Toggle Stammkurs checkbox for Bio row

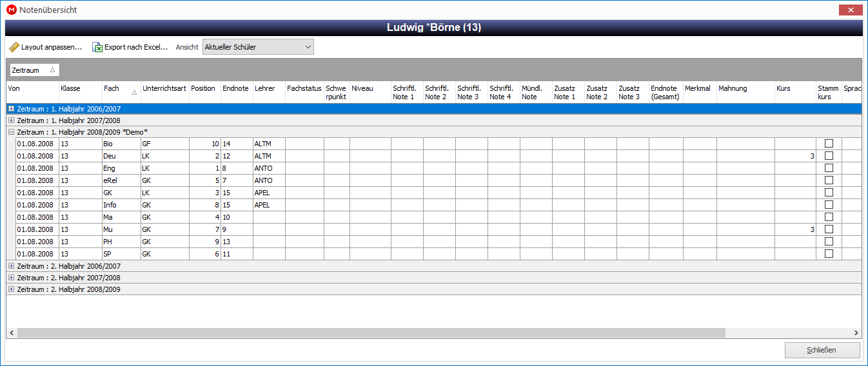[829, 144]
